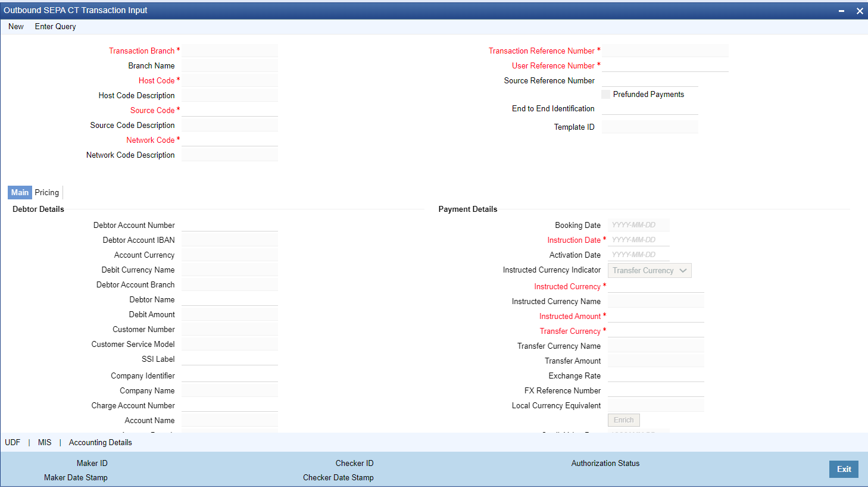
Task: Focus the SSI Label field
Action: [x=230, y=359]
